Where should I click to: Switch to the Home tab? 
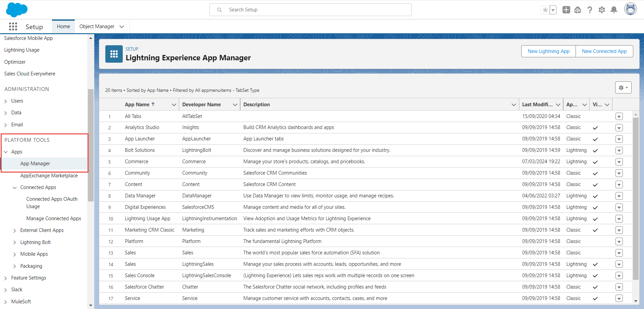pos(63,26)
